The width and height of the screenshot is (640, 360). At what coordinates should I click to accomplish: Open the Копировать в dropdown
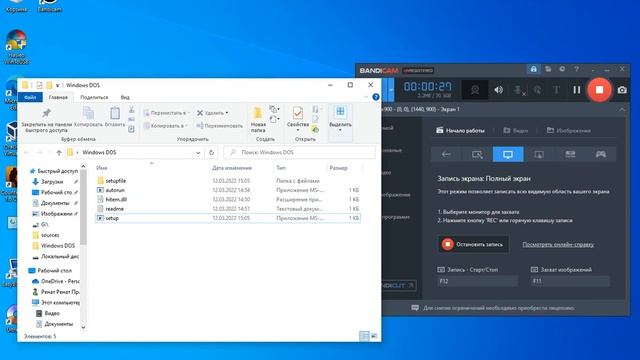[166, 126]
